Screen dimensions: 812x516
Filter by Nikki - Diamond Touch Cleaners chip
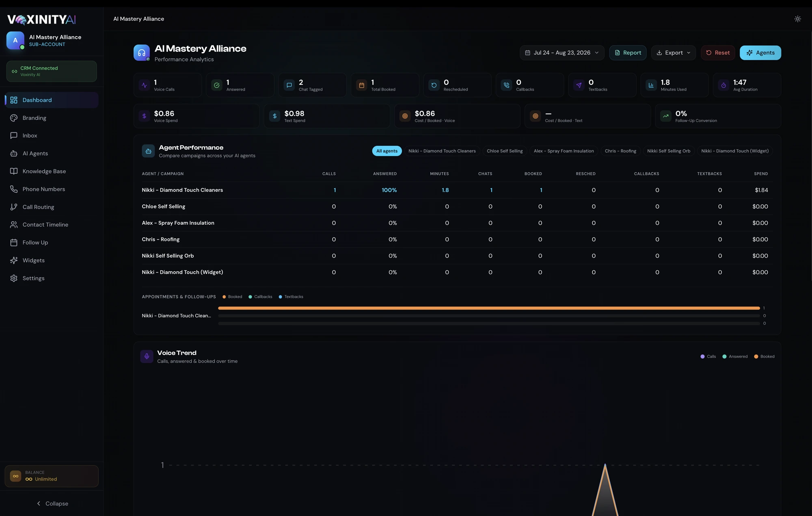[x=442, y=151]
